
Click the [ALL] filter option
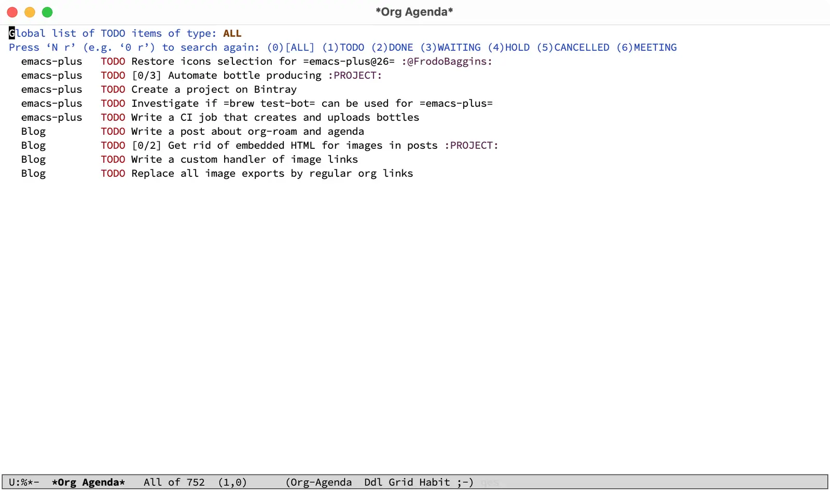[x=300, y=48]
